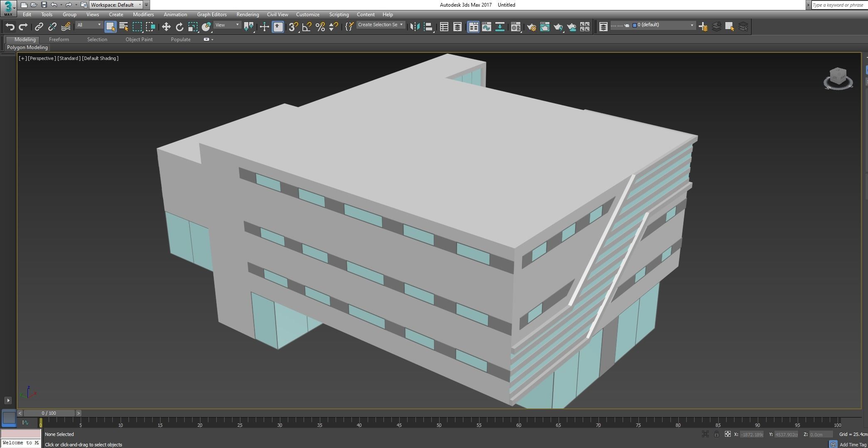The width and height of the screenshot is (868, 448).
Task: Toggle Percent Snap
Action: 320,27
